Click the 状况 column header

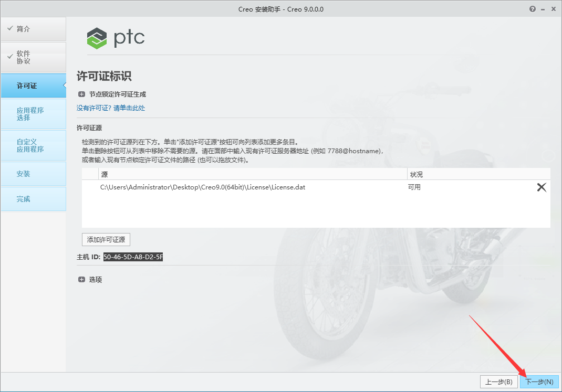coord(479,174)
